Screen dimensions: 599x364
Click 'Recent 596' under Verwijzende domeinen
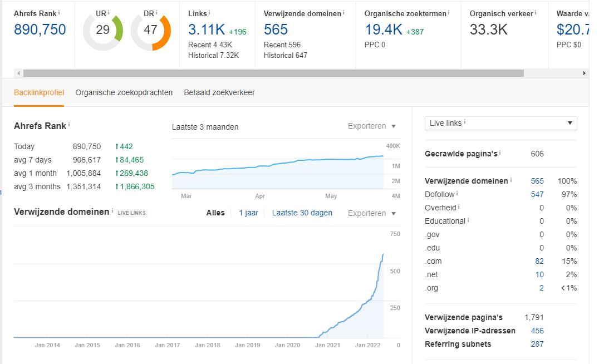[x=282, y=45]
